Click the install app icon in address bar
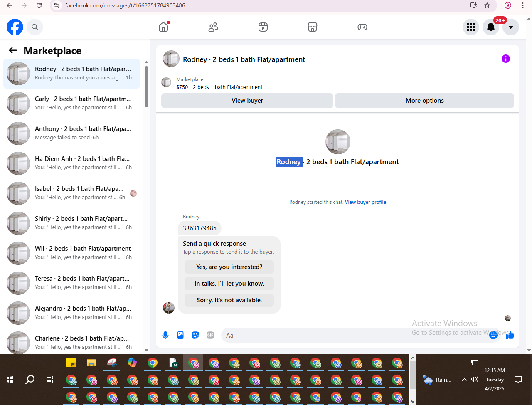This screenshot has height=405, width=532. click(474, 5)
